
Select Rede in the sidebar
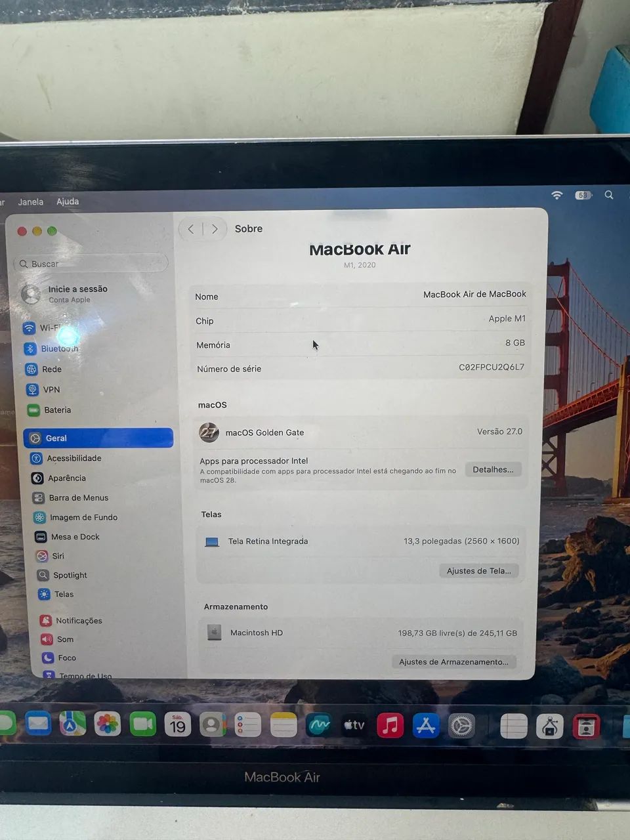(x=44, y=369)
